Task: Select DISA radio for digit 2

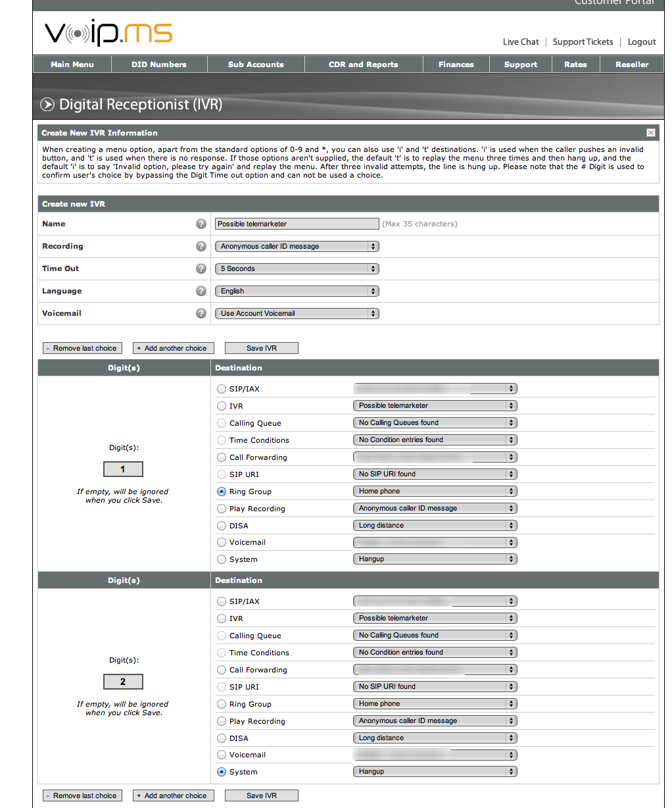Action: [x=222, y=738]
